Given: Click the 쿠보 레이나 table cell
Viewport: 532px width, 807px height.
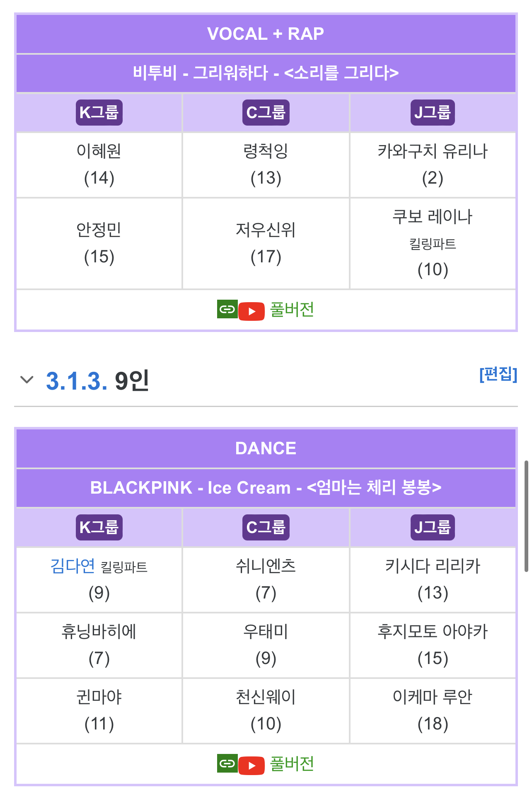Looking at the screenshot, I should [x=432, y=242].
